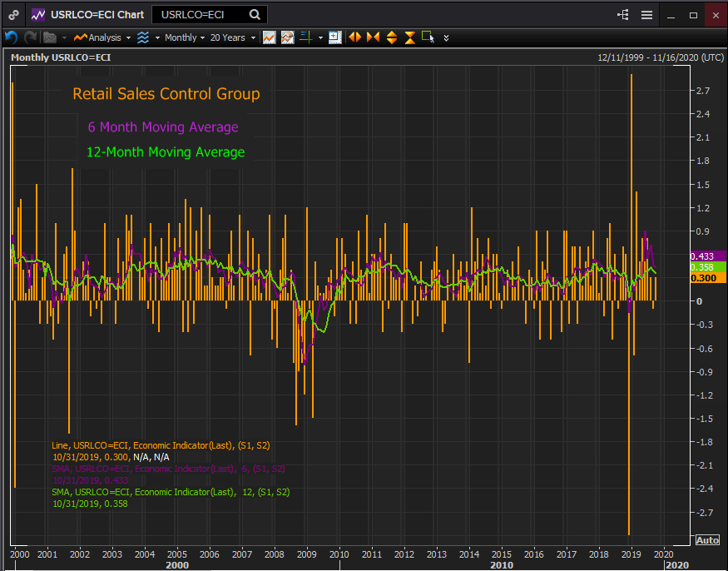Click the compress horizontally arrows icon

373,37
